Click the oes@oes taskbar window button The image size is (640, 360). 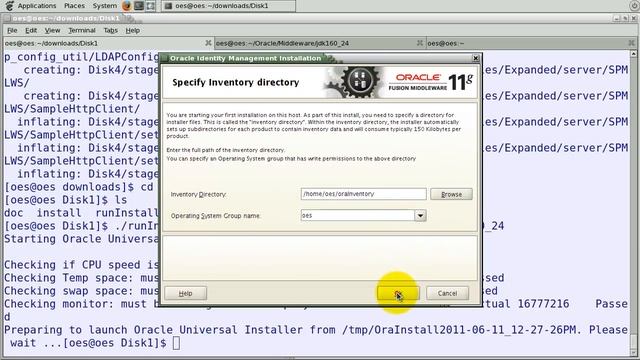tap(228, 6)
